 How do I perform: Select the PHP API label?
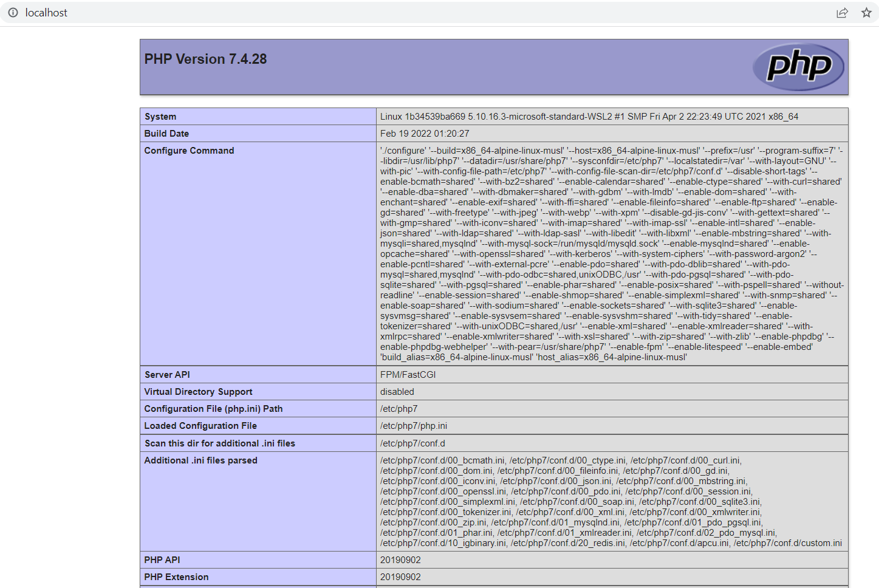[162, 560]
